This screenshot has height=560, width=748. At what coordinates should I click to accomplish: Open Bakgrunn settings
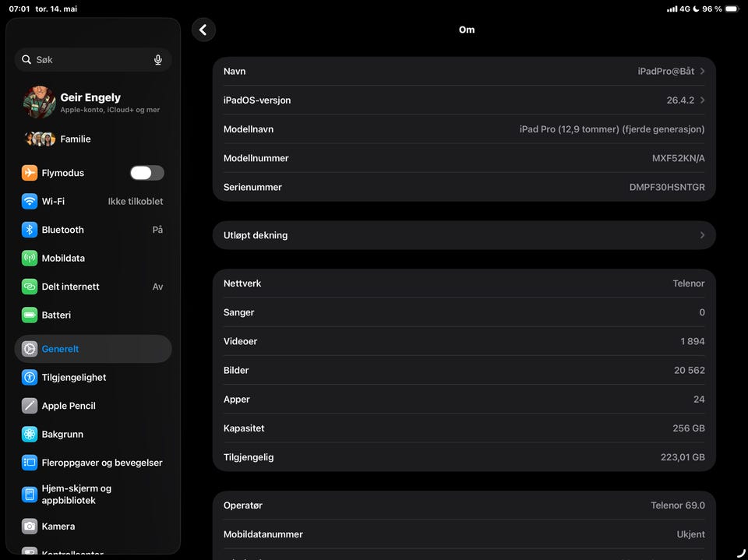pyautogui.click(x=93, y=434)
